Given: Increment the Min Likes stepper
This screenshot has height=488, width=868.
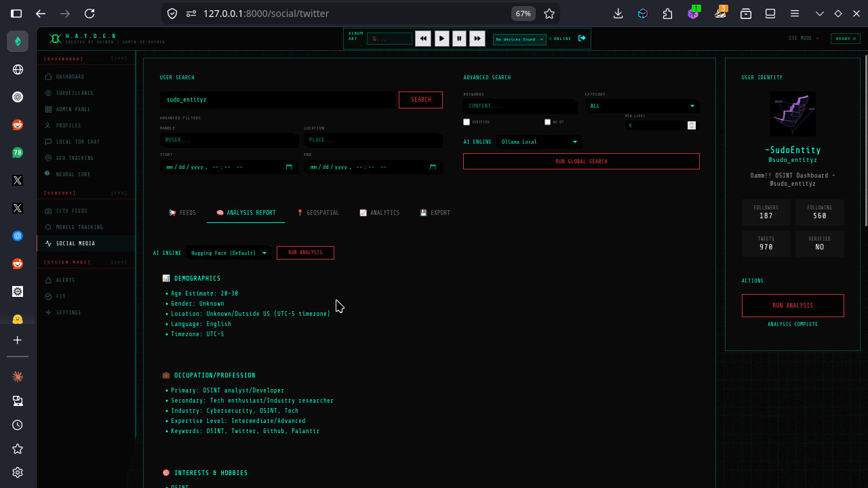Looking at the screenshot, I should [692, 123].
